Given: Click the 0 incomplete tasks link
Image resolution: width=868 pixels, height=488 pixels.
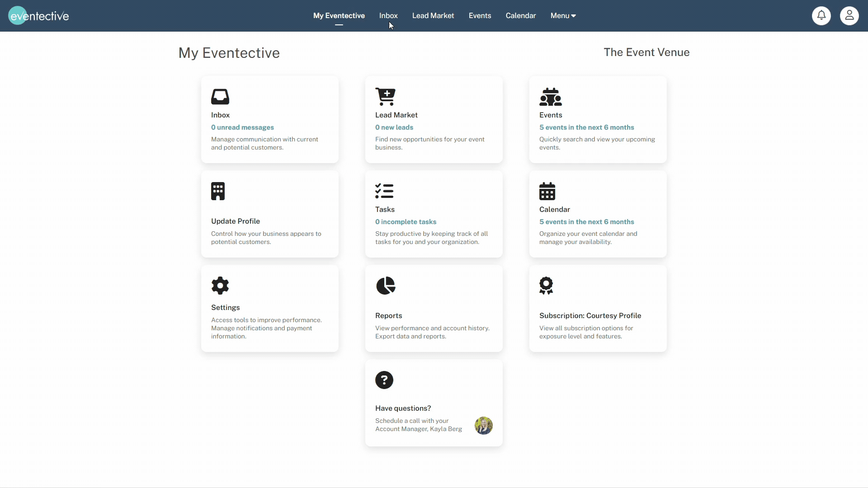Looking at the screenshot, I should (406, 222).
